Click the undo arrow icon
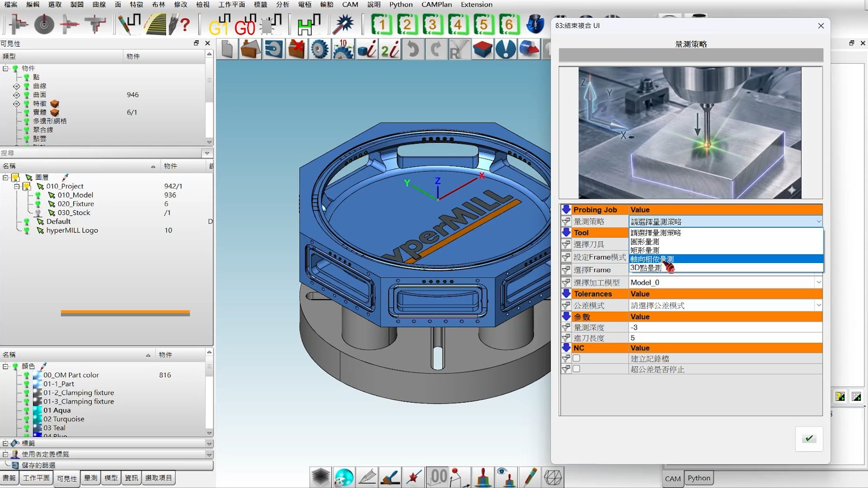 (413, 49)
